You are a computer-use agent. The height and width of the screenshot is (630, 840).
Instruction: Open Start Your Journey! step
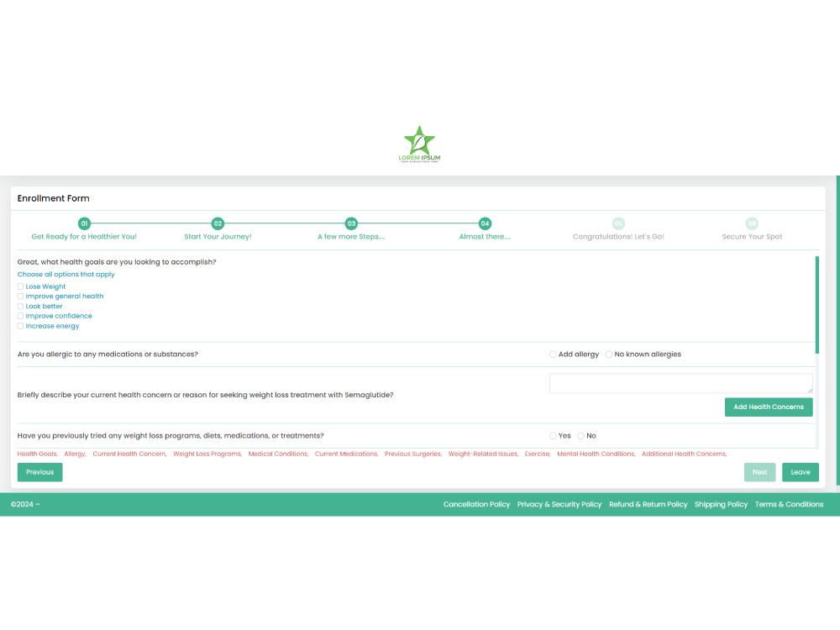tap(218, 236)
